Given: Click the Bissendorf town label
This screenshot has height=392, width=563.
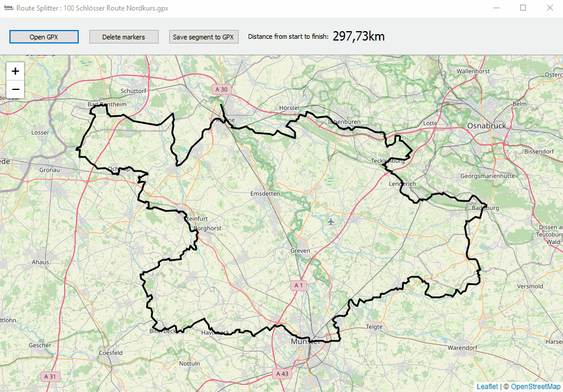Looking at the screenshot, I should click(539, 152).
